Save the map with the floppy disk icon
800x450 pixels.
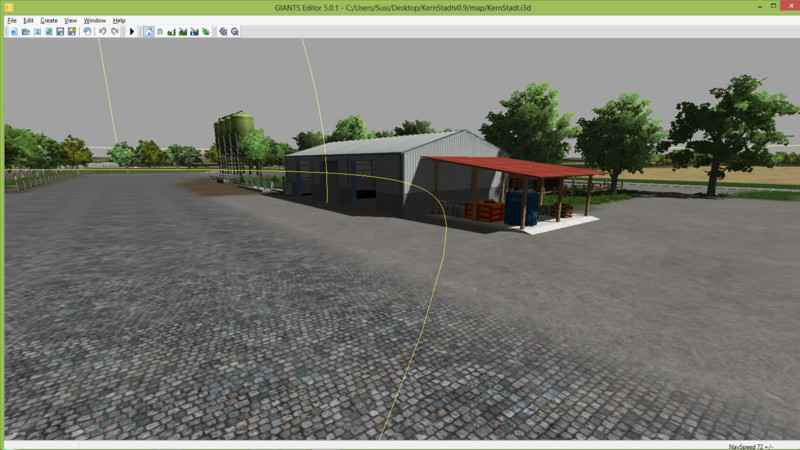point(60,31)
